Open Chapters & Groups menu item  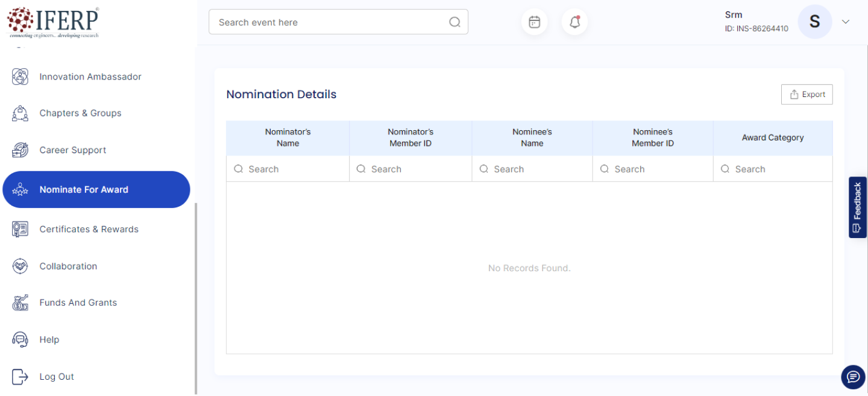point(80,113)
